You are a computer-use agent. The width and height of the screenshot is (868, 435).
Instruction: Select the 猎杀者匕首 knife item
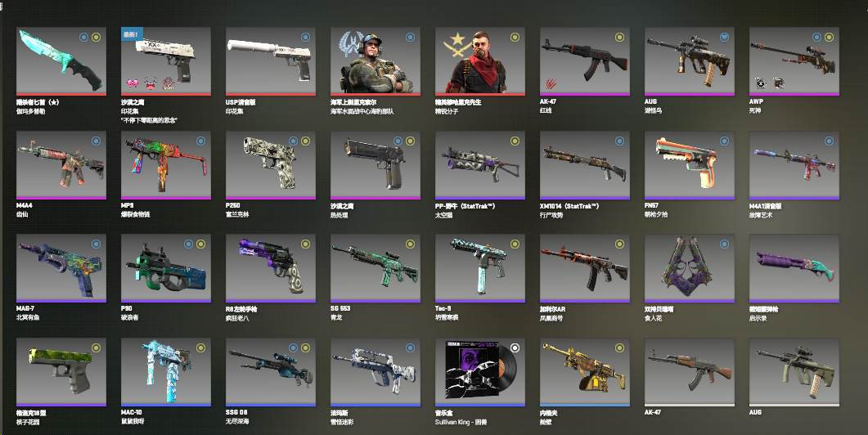coord(61,61)
